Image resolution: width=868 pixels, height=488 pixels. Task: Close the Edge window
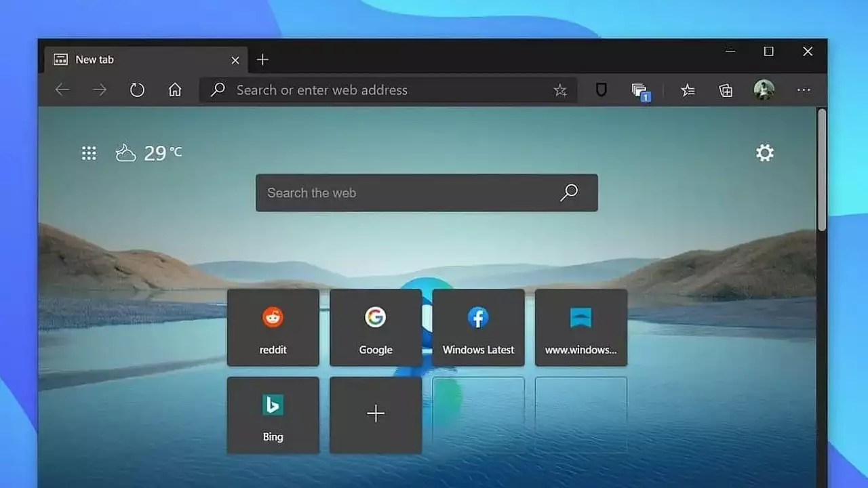click(808, 52)
